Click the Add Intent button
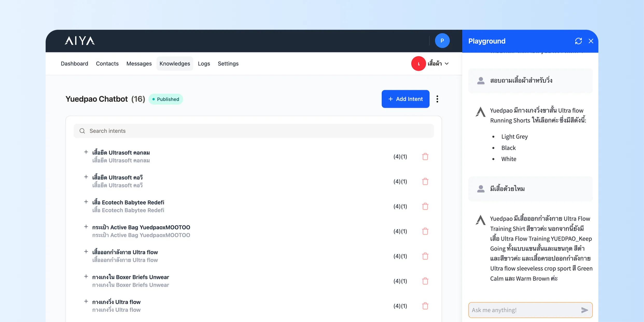 pos(405,99)
